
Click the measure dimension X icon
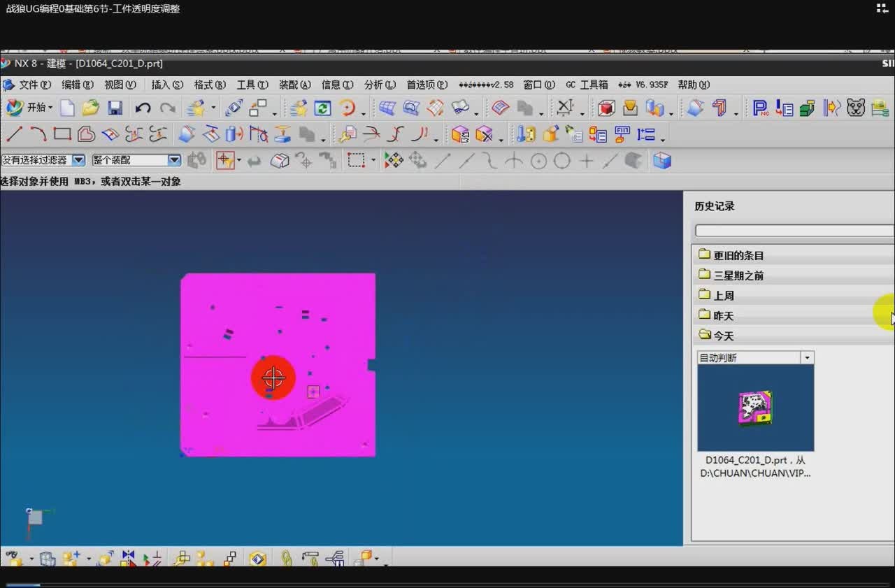pos(565,108)
